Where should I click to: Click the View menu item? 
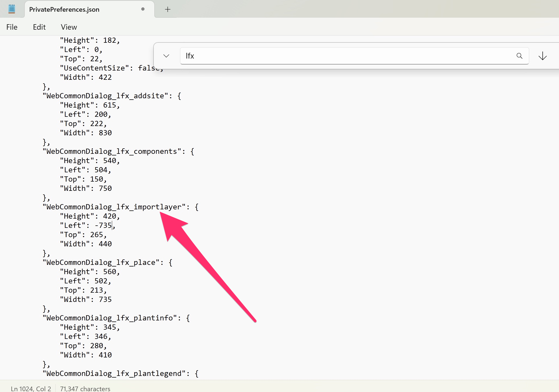pos(69,27)
